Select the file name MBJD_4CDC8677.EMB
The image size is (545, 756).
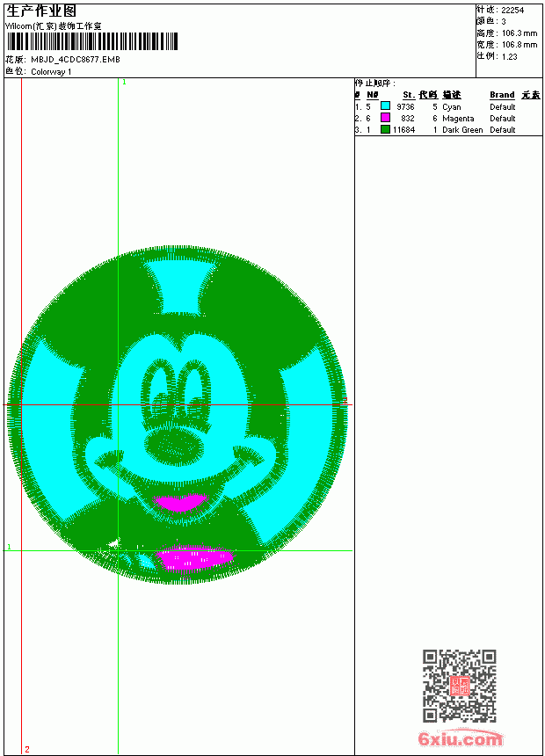pos(76,60)
